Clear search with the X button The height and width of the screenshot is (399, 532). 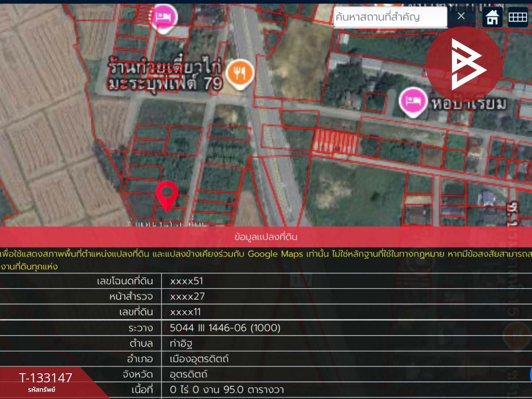pyautogui.click(x=461, y=16)
